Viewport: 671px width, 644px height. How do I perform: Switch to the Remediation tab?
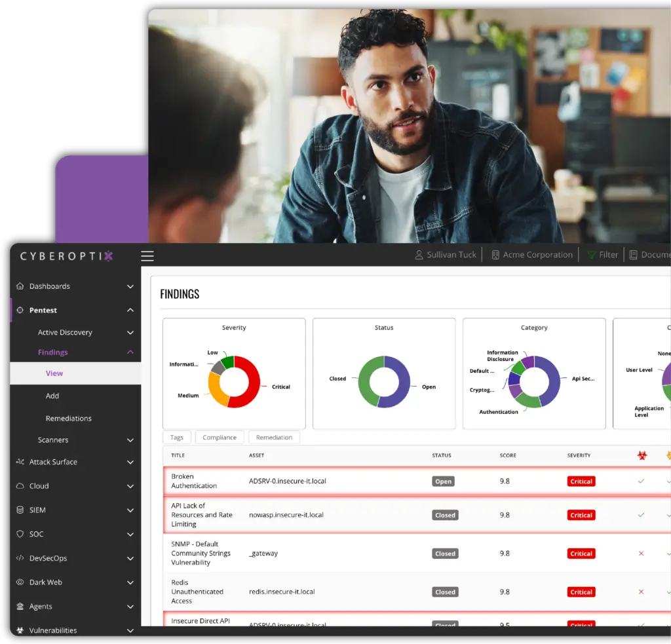pos(274,438)
